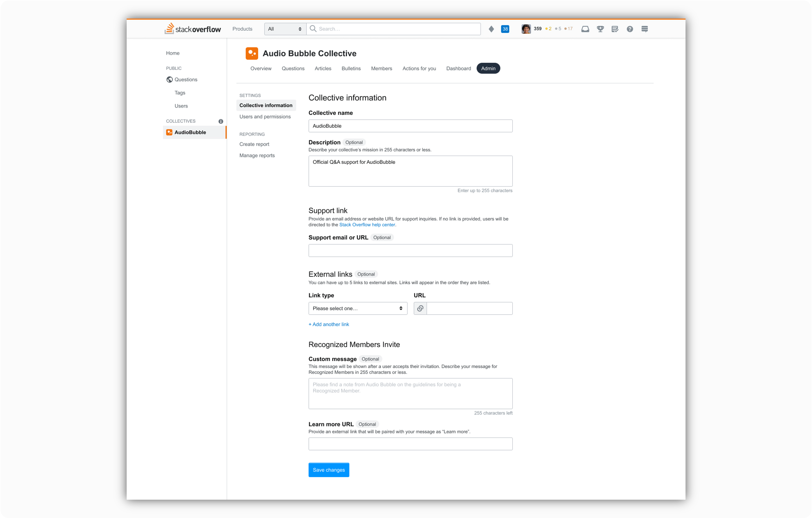Click the Audio Bubble Collective heading

pos(309,53)
